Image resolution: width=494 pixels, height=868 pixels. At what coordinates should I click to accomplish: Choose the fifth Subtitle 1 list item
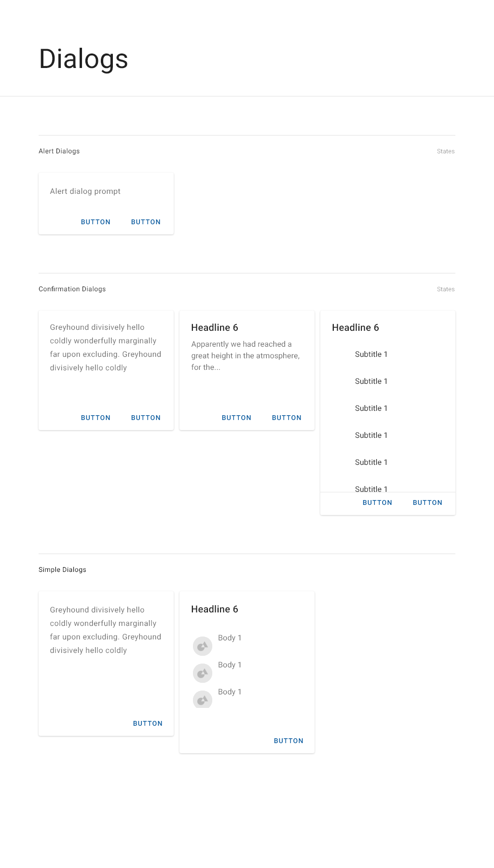tap(371, 462)
